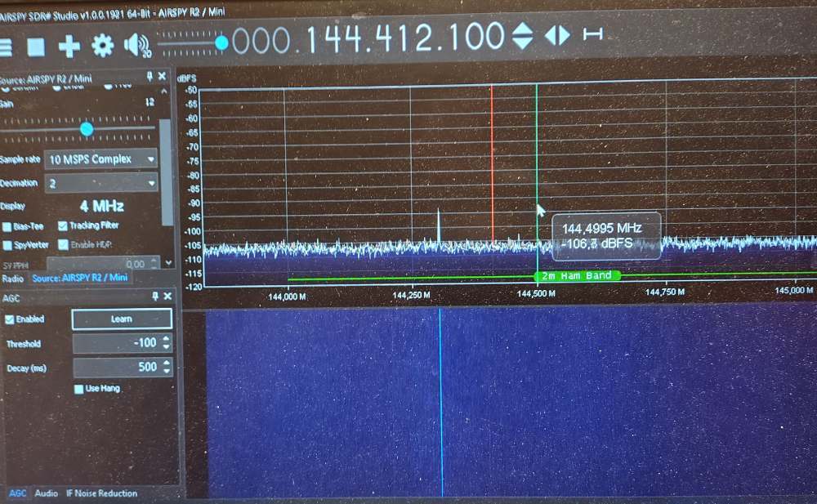817x504 pixels.
Task: Tick the Use Hang checkbox
Action: coord(79,389)
